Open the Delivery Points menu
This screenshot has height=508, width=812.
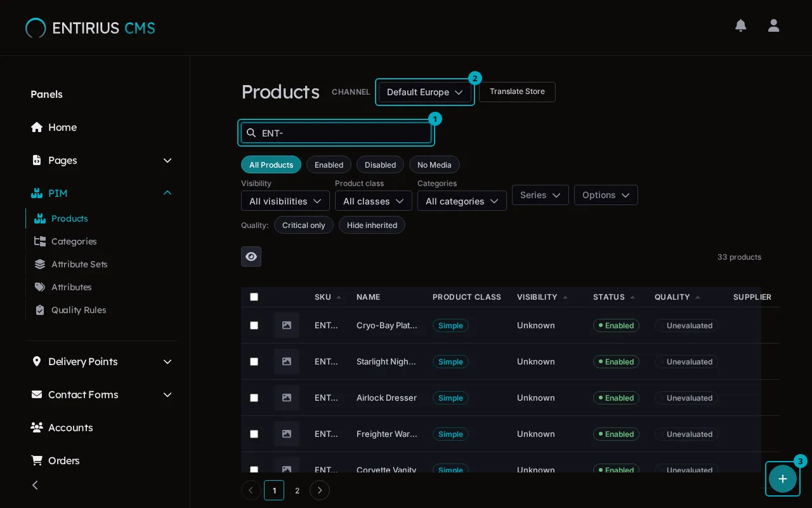[82, 361]
